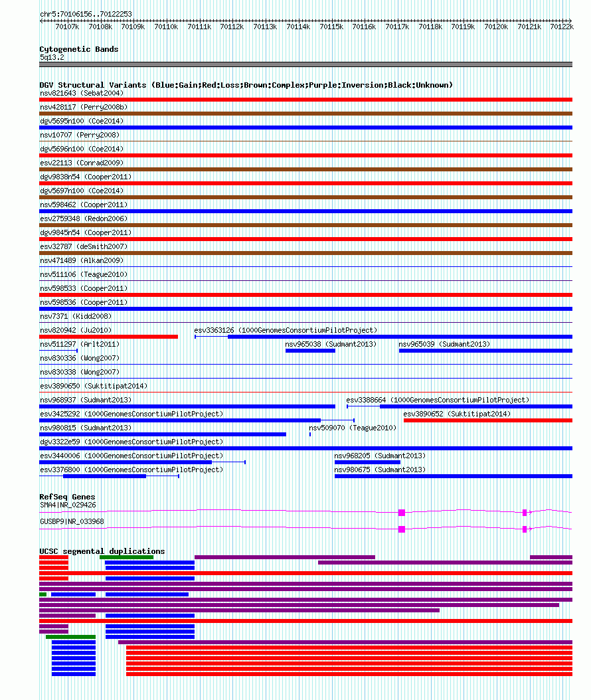Open variant dgv5695n100 (Coe2014)
The width and height of the screenshot is (591, 700).
82,121
